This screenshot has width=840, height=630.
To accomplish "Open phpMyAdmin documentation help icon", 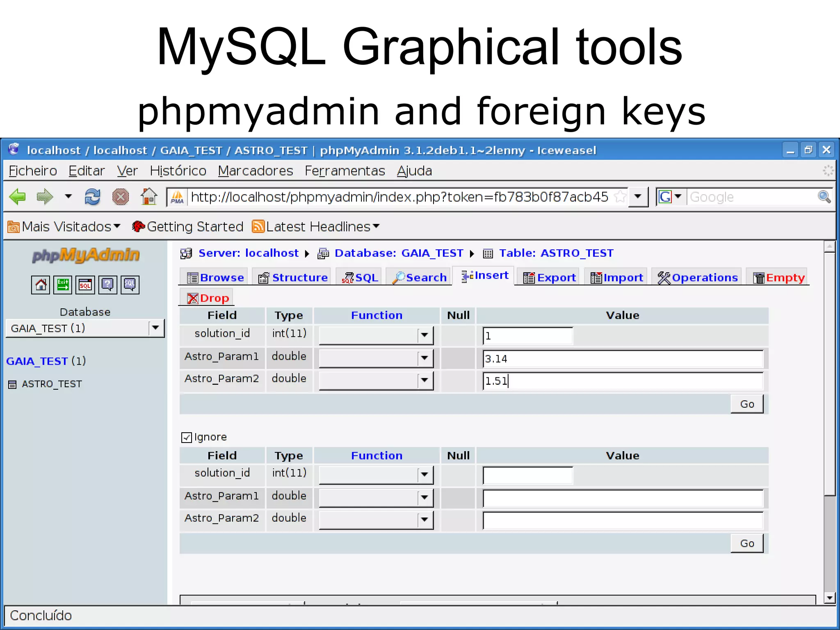I will 107,285.
